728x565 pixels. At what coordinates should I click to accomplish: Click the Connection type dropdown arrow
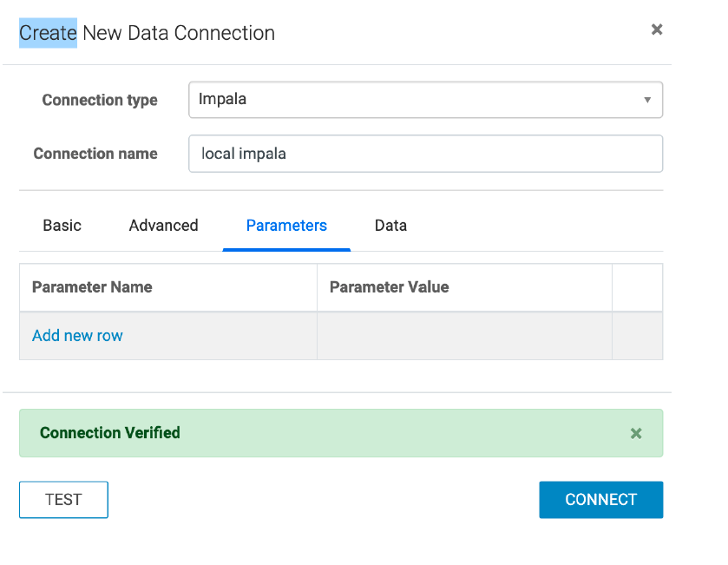[647, 100]
